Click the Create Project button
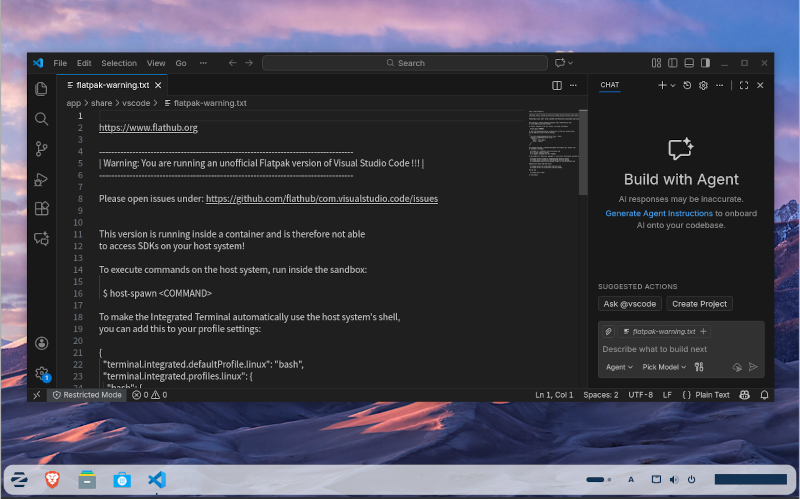The width and height of the screenshot is (800, 499). [x=699, y=304]
